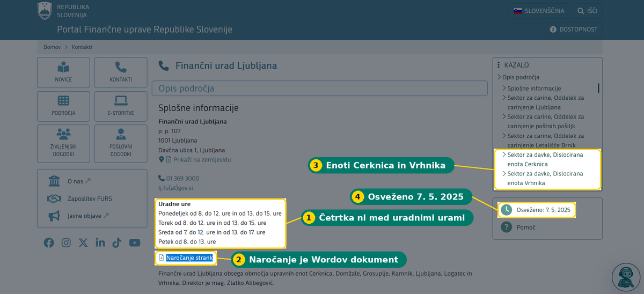Click the phone icon next to 01 369 3000

(162, 178)
